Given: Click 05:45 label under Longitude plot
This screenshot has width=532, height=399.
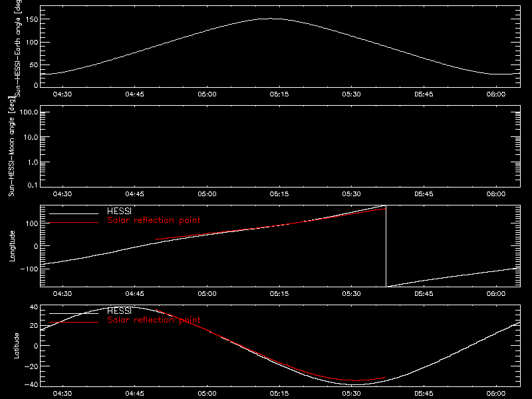Looking at the screenshot, I should tap(424, 294).
